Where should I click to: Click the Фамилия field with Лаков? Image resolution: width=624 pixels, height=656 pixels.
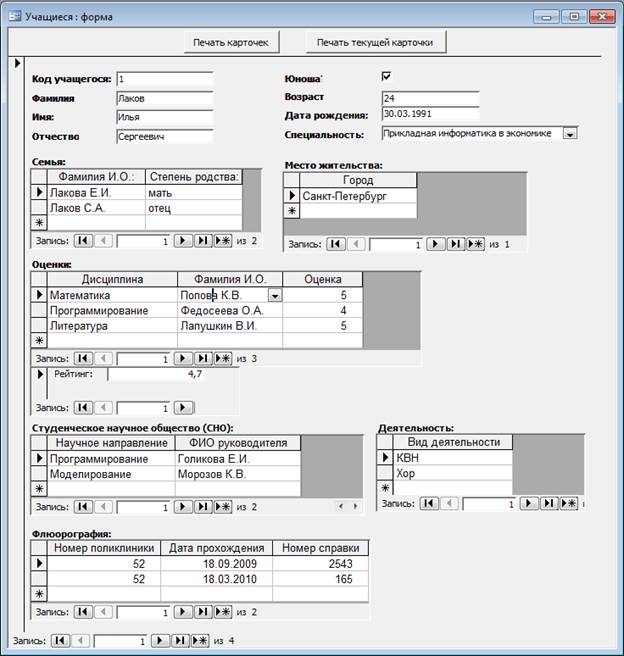click(x=165, y=98)
